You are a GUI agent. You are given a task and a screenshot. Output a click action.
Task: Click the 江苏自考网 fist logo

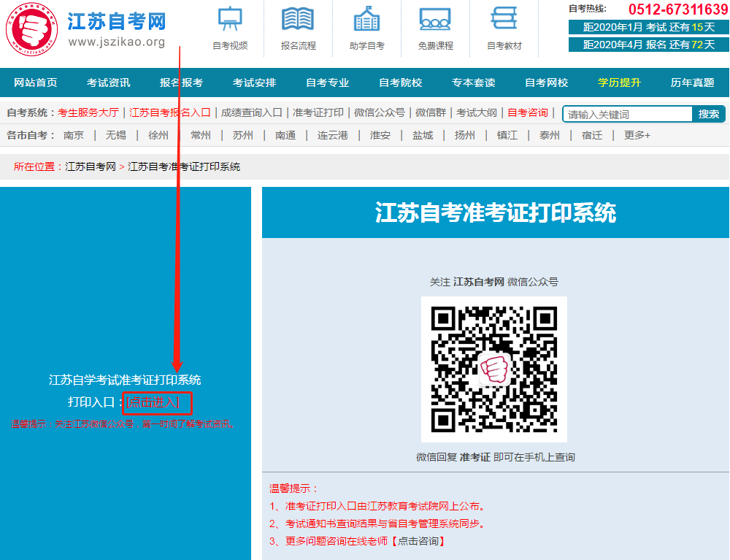click(x=31, y=29)
